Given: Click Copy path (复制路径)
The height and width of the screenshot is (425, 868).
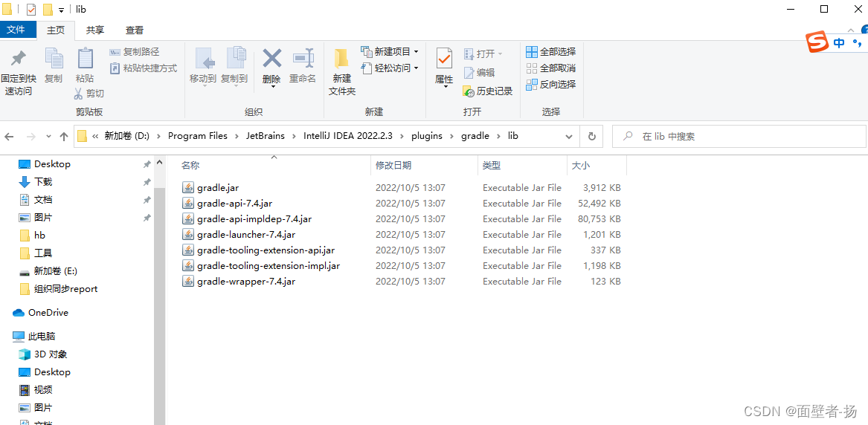Looking at the screenshot, I should pos(134,52).
